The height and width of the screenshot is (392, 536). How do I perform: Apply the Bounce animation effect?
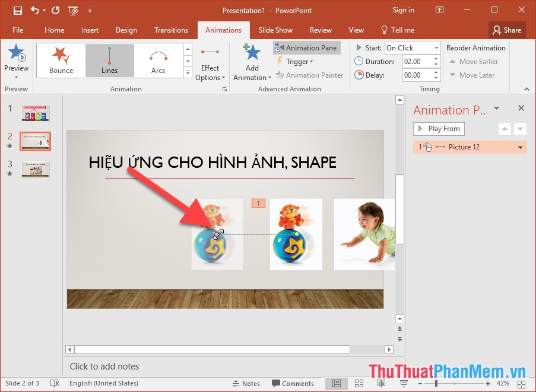[60, 60]
